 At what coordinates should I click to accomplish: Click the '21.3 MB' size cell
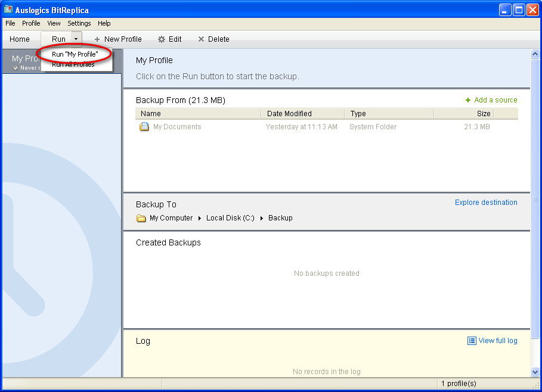tap(477, 127)
